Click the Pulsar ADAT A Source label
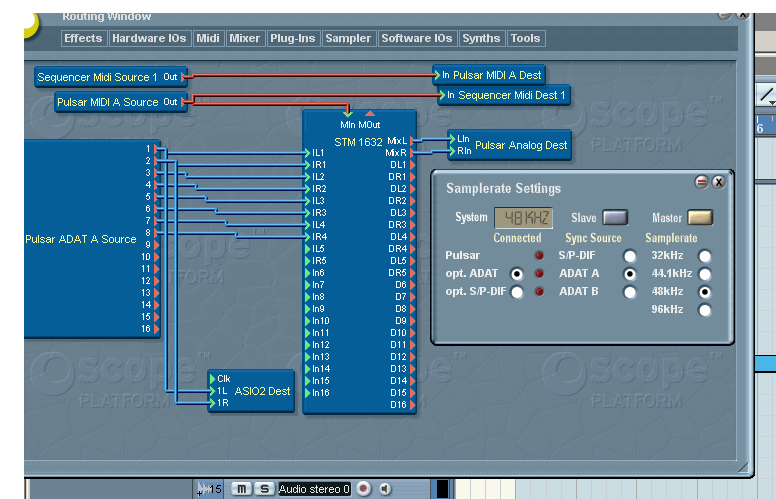 (x=81, y=239)
